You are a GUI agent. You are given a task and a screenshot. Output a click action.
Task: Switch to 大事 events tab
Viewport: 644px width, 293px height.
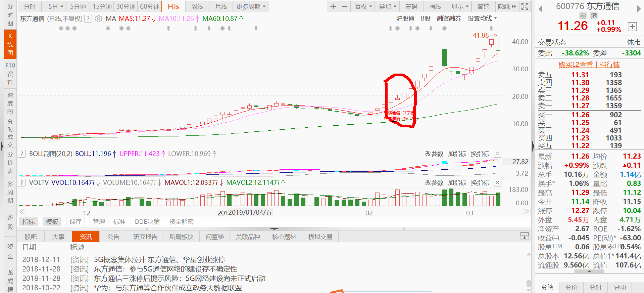point(58,237)
